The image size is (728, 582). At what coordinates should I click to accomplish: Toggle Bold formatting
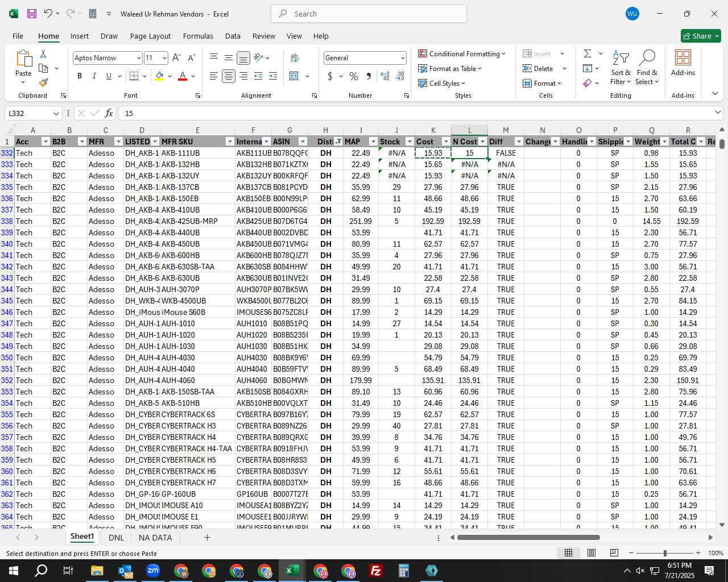tap(80, 76)
